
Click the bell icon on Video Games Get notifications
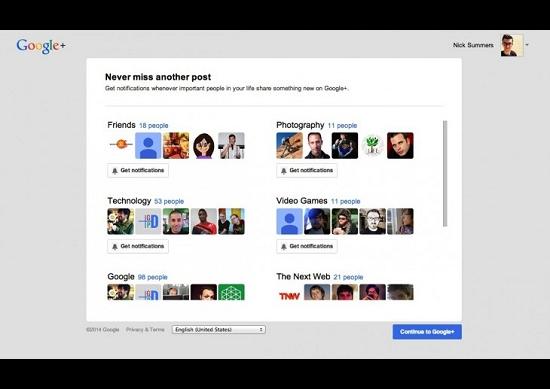(x=284, y=247)
